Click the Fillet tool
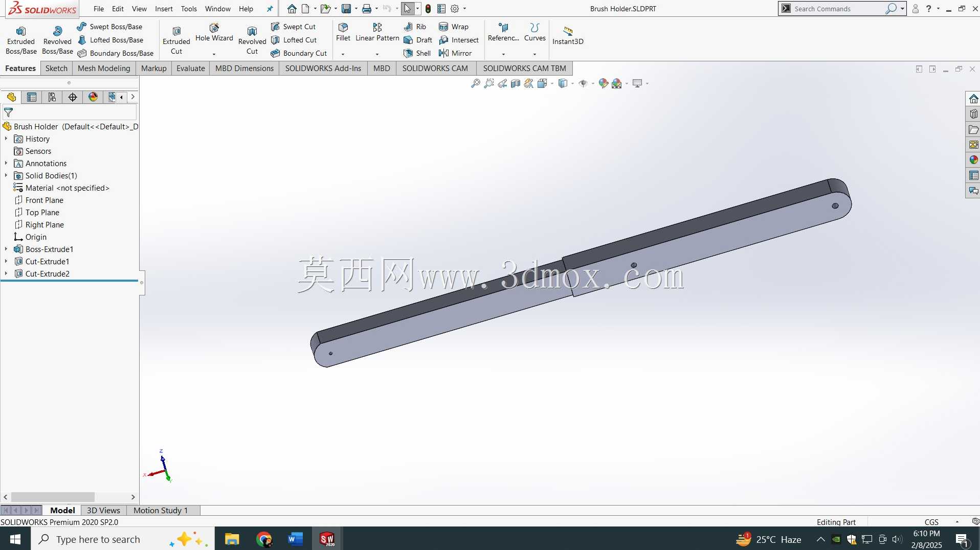This screenshot has height=550, width=980. tap(343, 32)
